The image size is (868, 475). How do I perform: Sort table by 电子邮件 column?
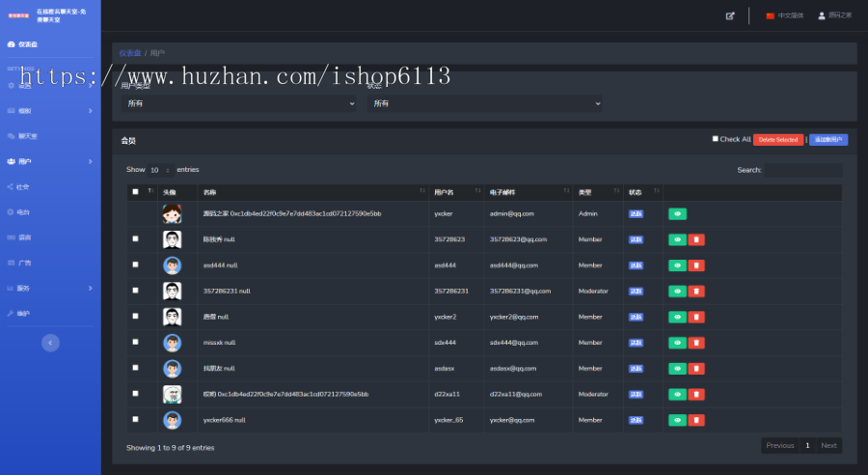click(x=529, y=192)
